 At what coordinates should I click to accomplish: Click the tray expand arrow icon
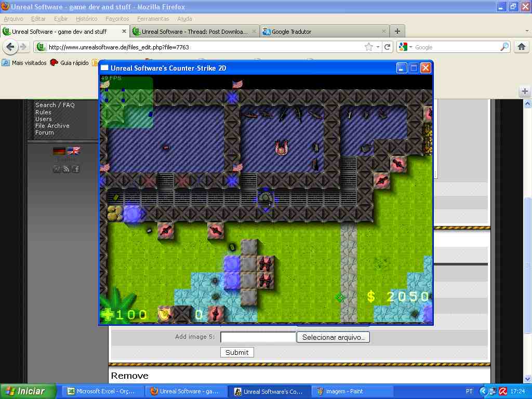[483, 391]
